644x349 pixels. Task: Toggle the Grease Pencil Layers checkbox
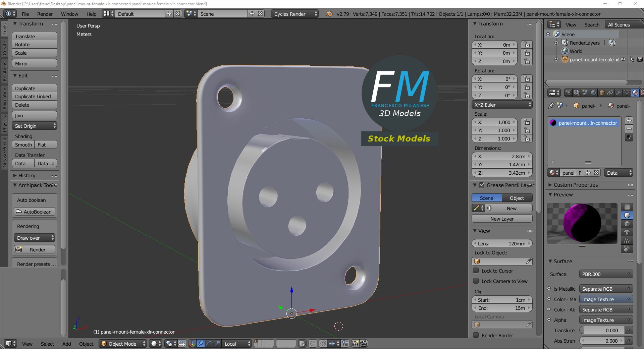coord(482,185)
